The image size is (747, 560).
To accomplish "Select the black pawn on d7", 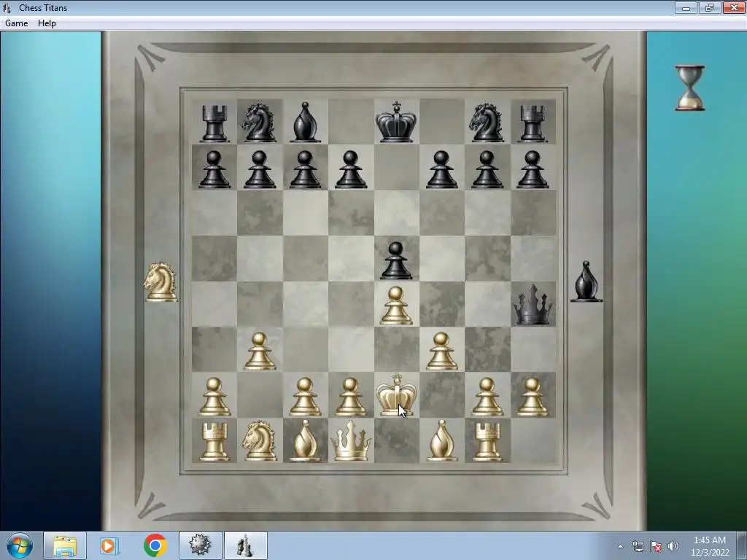I will (351, 169).
